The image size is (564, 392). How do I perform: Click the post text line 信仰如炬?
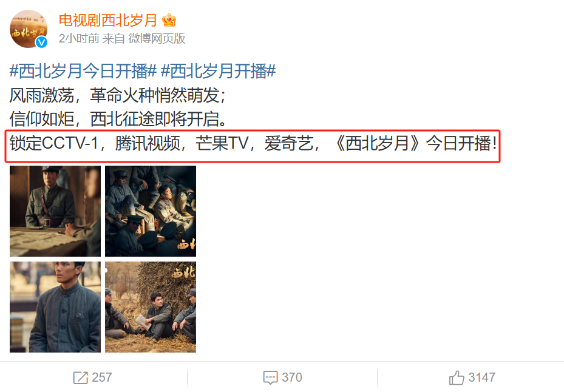[x=118, y=119]
